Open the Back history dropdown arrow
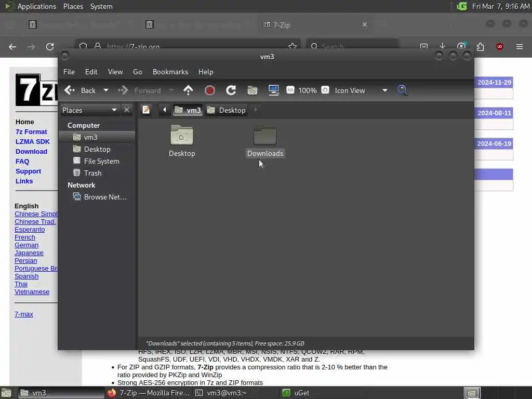The width and height of the screenshot is (532, 399). coord(106,90)
